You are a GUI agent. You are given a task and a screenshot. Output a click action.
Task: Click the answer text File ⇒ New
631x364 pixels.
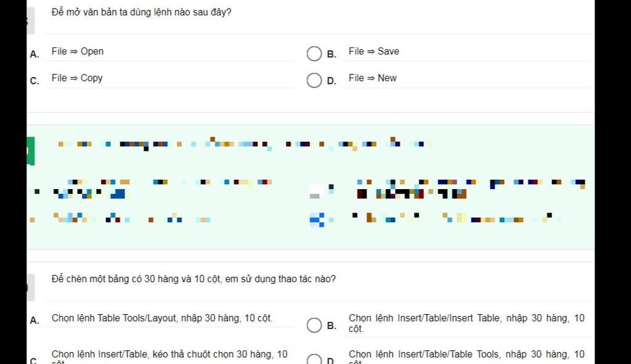pos(373,78)
